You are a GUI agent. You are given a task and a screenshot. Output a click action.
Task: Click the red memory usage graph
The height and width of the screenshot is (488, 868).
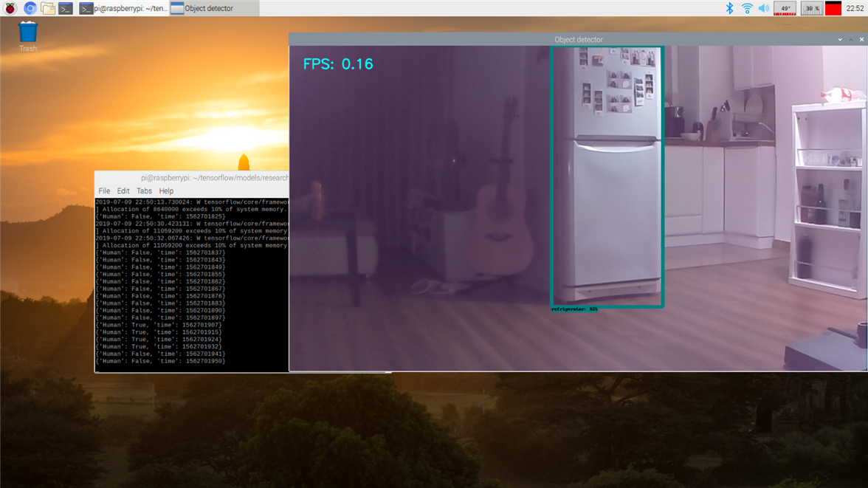(833, 8)
